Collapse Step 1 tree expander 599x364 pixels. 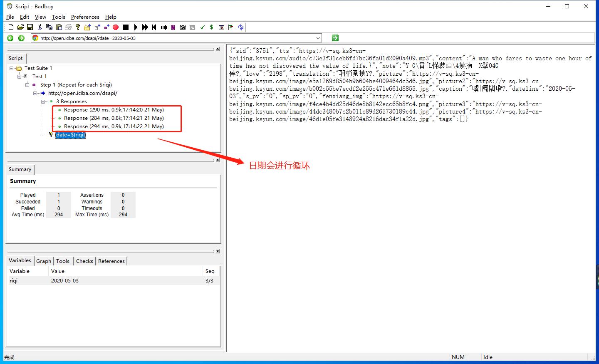[x=27, y=85]
